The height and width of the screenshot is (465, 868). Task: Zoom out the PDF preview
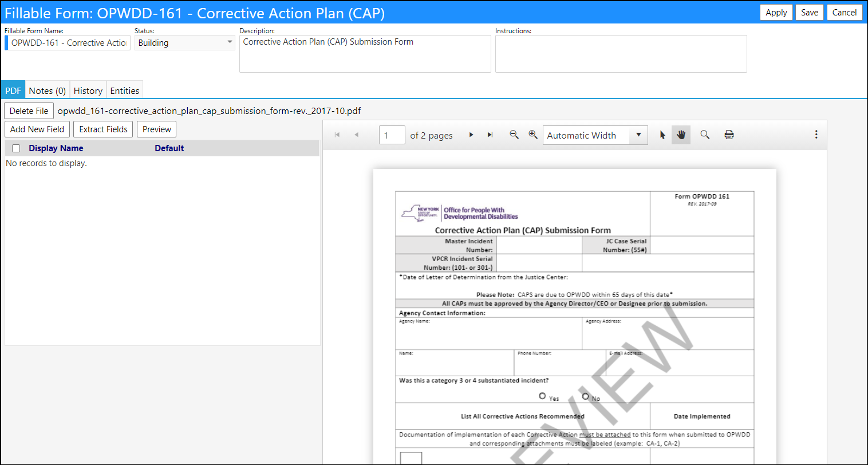514,135
